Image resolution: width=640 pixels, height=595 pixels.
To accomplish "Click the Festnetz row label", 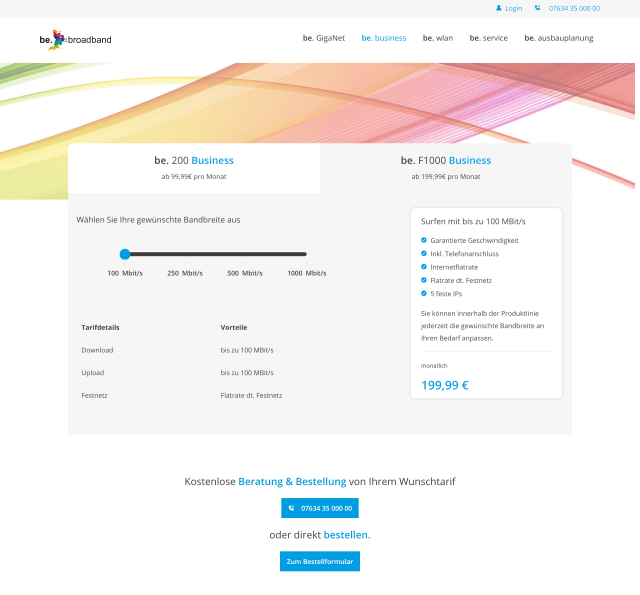I will coord(94,395).
